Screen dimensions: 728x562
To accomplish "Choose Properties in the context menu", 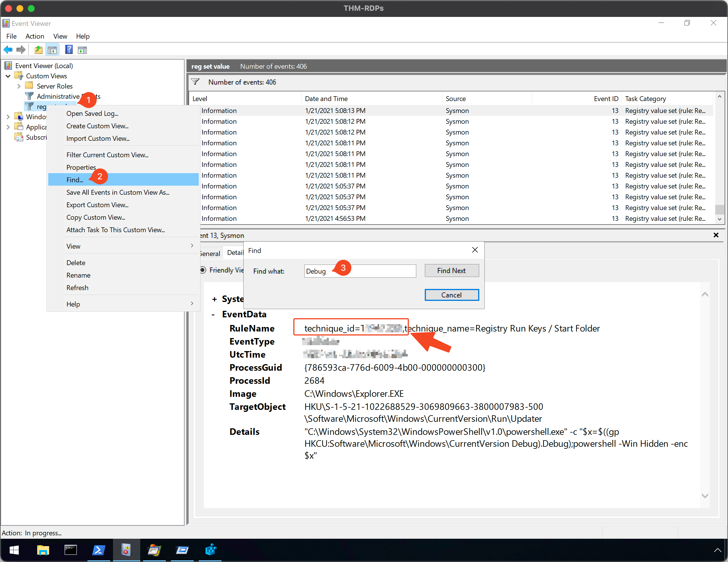I will (123, 167).
